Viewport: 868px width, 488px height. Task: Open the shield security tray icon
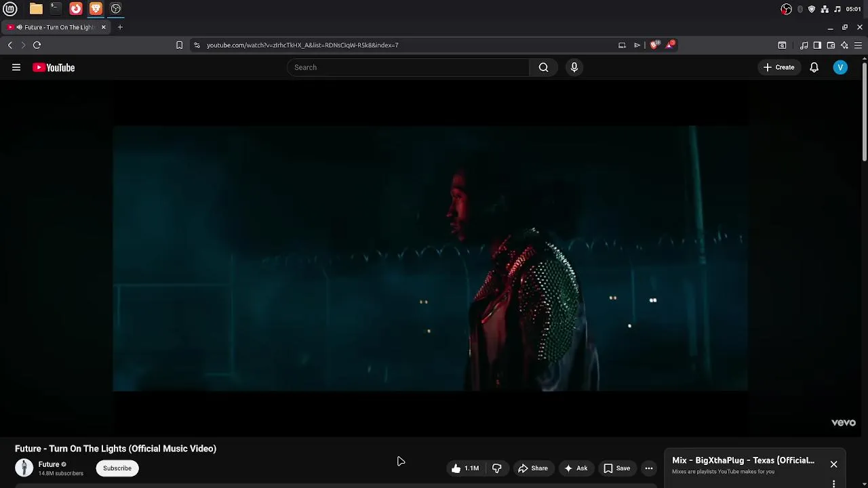(812, 9)
